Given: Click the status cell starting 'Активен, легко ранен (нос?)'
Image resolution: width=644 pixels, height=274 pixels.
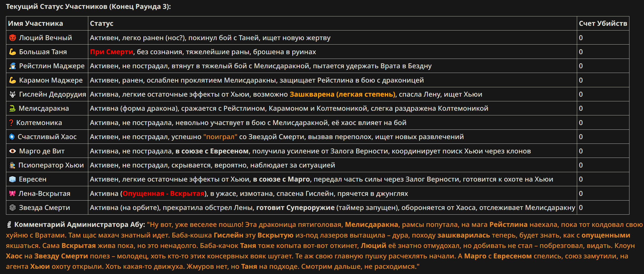Looking at the screenshot, I should (332, 38).
